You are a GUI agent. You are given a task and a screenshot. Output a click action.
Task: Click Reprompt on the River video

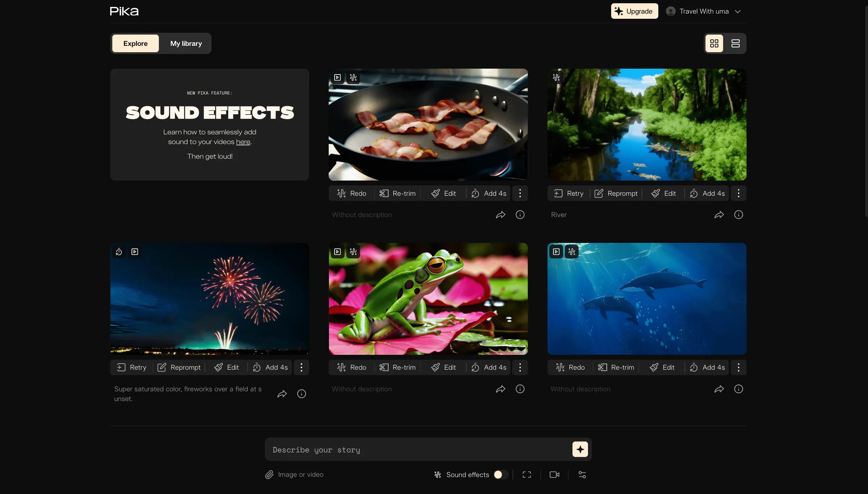click(616, 193)
